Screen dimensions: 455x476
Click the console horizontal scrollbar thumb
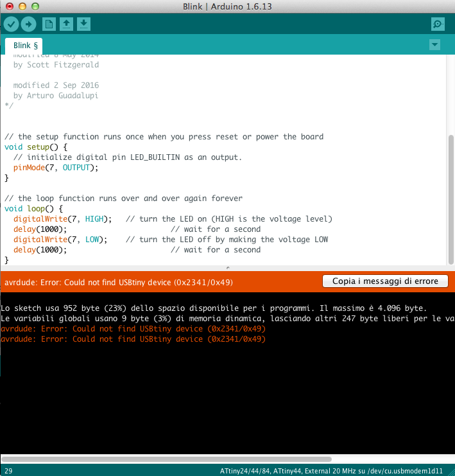(x=166, y=459)
